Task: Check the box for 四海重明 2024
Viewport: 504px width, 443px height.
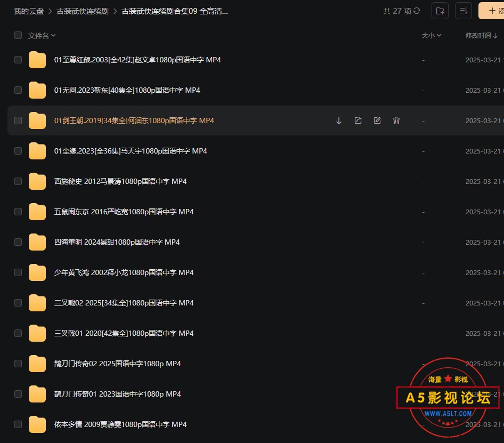Action: pos(18,242)
